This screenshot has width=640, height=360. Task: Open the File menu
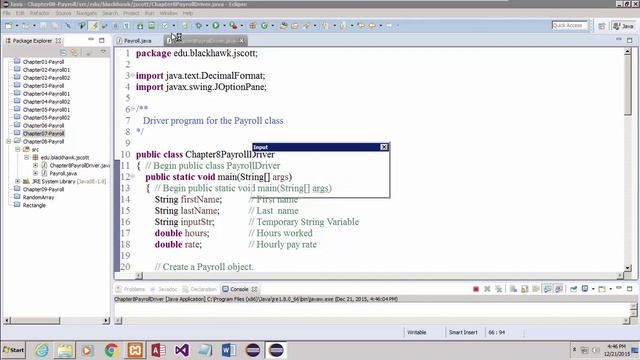pos(7,13)
